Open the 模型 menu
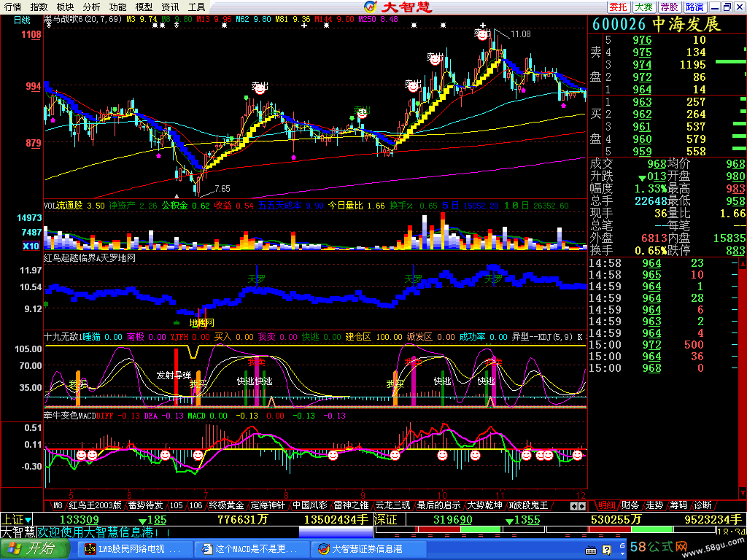This screenshot has height=560, width=747. coord(144,7)
